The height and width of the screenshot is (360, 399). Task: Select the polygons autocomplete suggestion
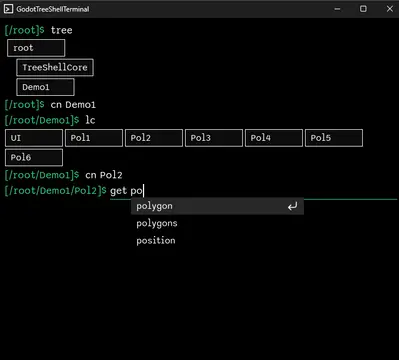[217, 223]
